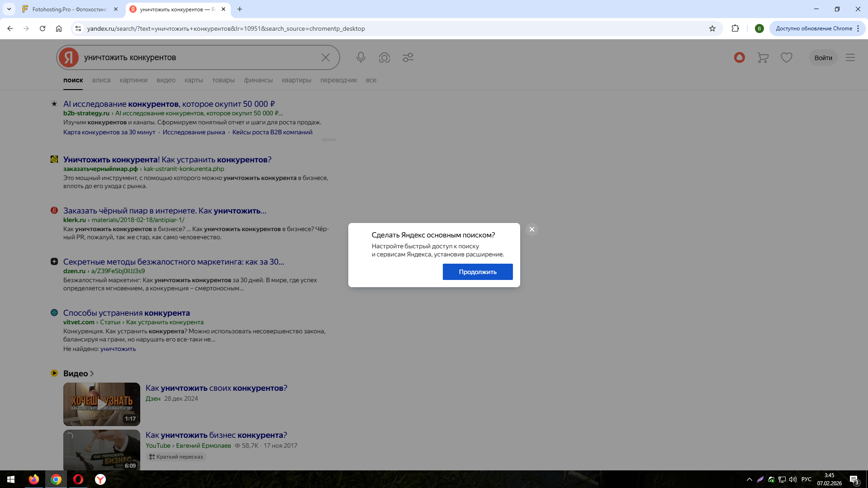Open favorites heart icon
The height and width of the screenshot is (488, 868).
(x=787, y=57)
